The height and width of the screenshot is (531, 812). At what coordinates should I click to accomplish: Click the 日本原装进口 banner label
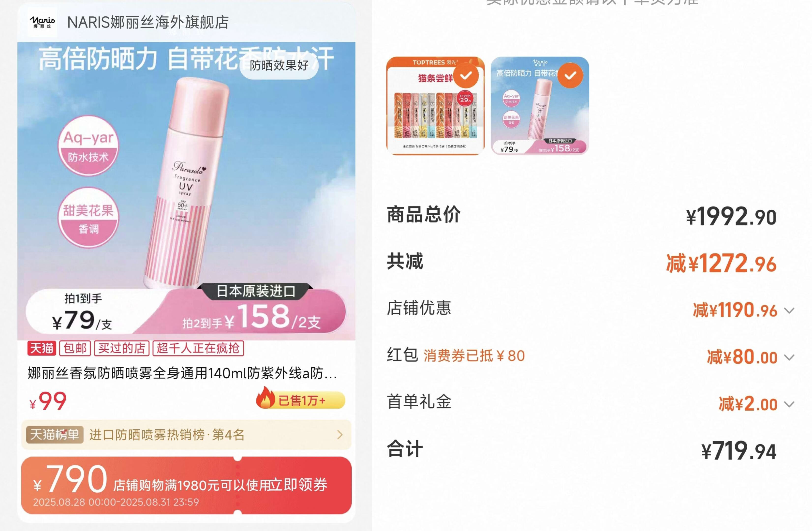[255, 292]
